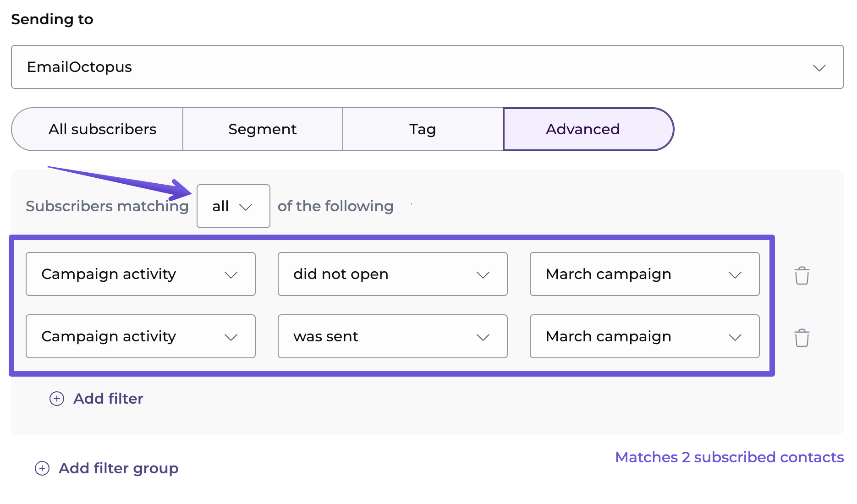Click Add filter group
This screenshot has height=504, width=857.
(x=118, y=468)
